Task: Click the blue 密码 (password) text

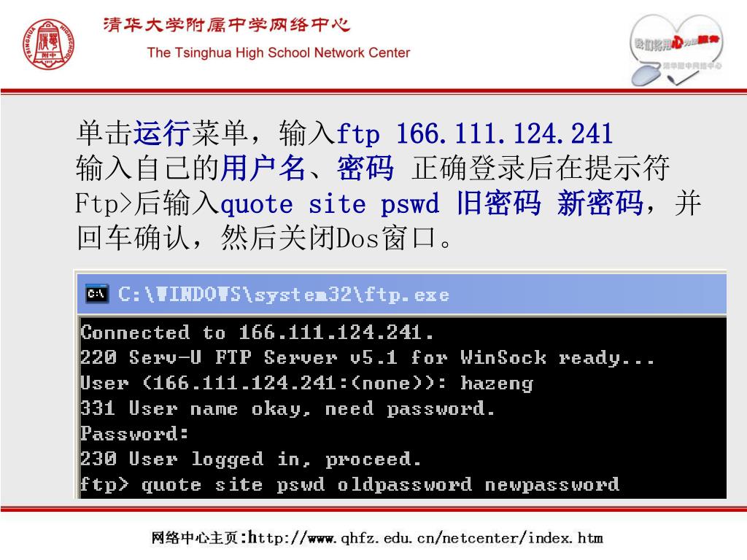Action: 365,168
